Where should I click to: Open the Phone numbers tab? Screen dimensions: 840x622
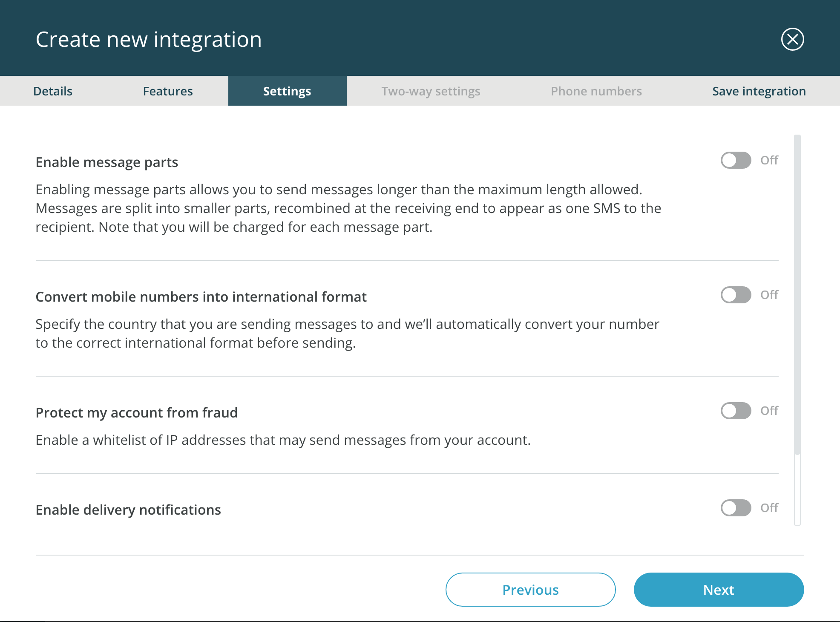596,91
